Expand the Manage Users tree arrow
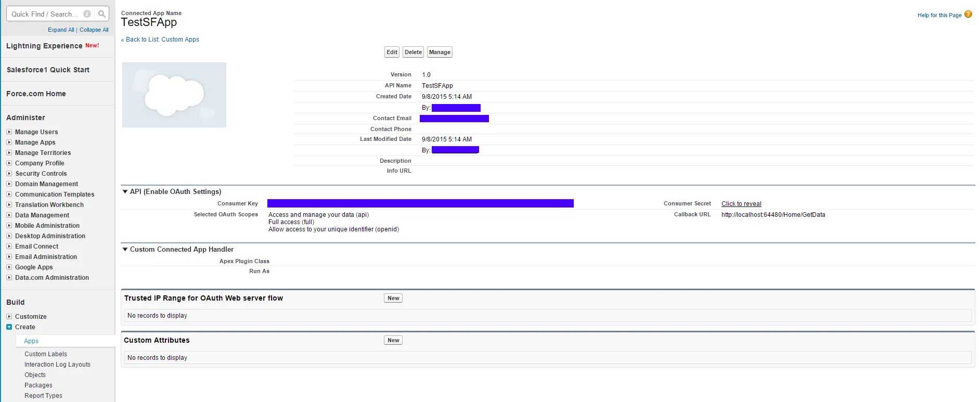Screen dimensions: 980x402 coord(9,132)
